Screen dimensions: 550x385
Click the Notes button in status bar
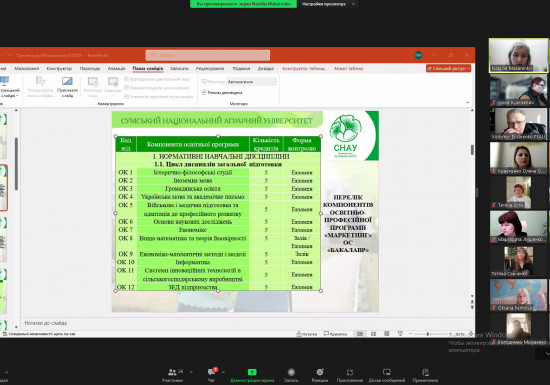click(307, 334)
